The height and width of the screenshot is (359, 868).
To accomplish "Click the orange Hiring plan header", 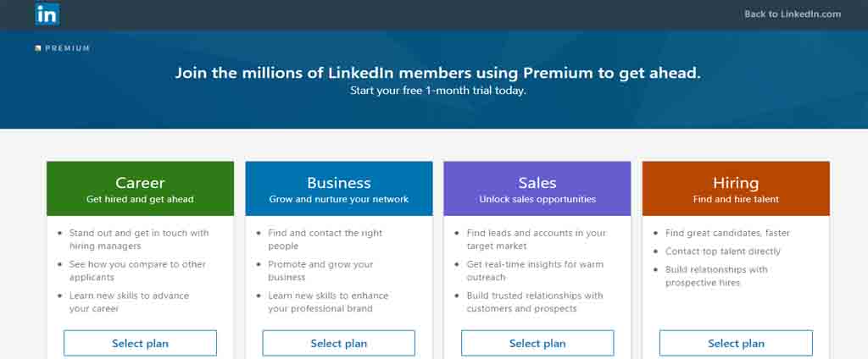I will point(736,189).
